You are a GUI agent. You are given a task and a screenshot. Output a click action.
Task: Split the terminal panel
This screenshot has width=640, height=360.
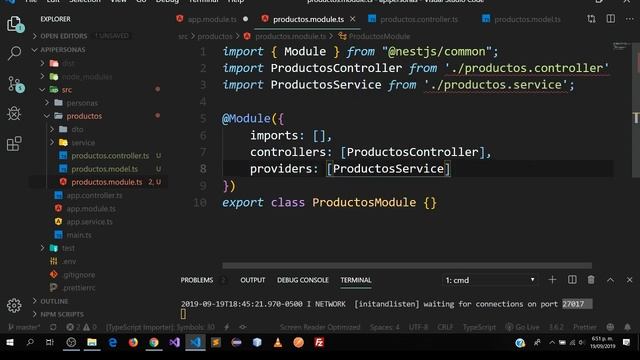pyautogui.click(x=572, y=280)
